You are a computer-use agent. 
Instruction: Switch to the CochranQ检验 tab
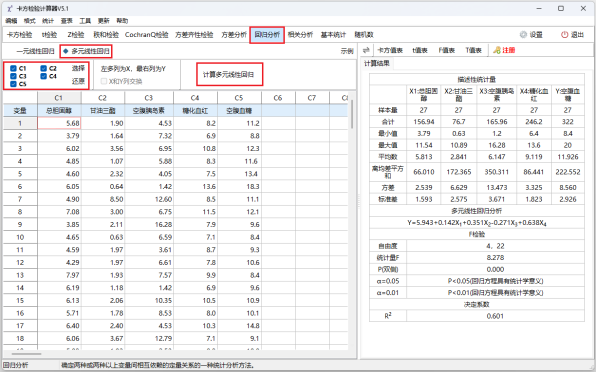click(147, 35)
